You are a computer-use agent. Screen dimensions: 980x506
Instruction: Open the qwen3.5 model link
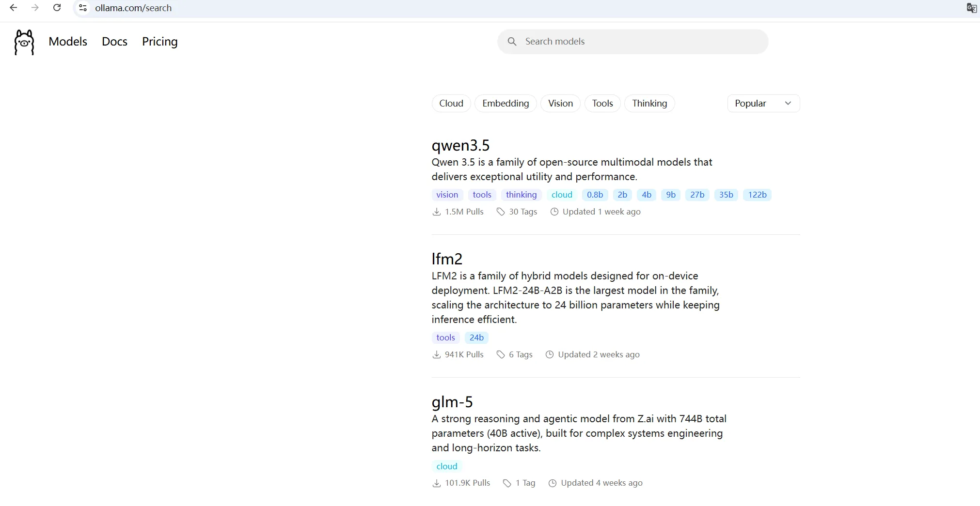pos(460,145)
